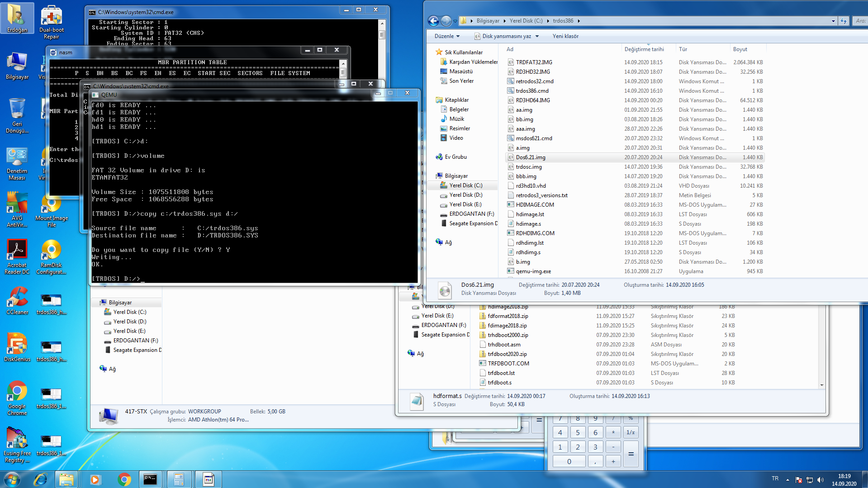This screenshot has height=488, width=868.
Task: Sort by Değiştirme tarihi column header
Action: (x=648, y=49)
